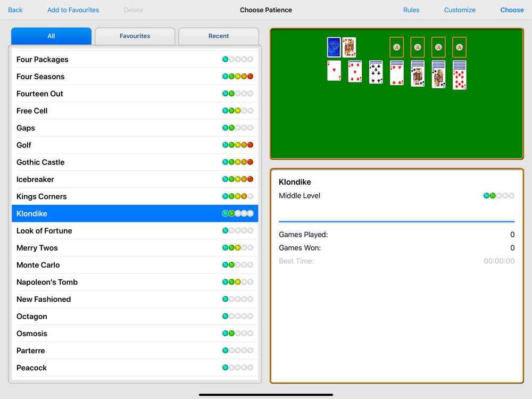Image resolution: width=532 pixels, height=399 pixels.
Task: Switch to the Favourites tab
Action: coord(135,36)
